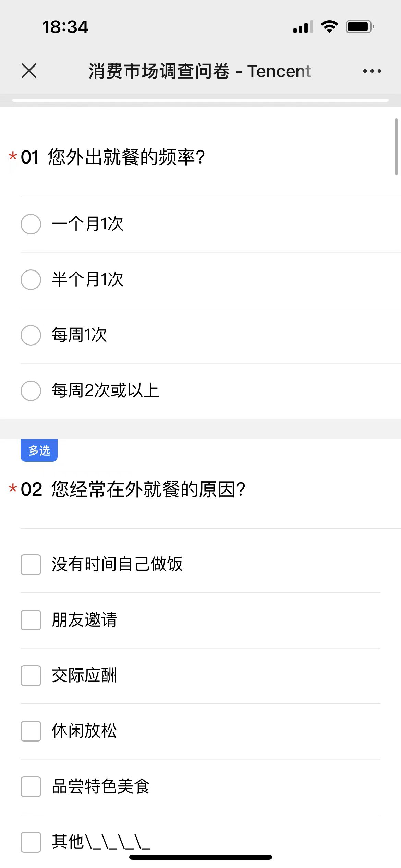Tick the 朋友邀请 checkbox
The image size is (401, 868).
31,620
